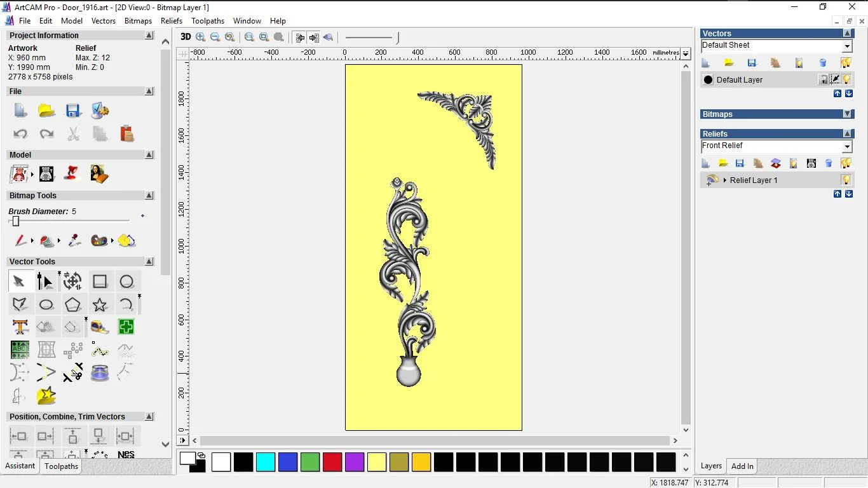The height and width of the screenshot is (488, 868).
Task: Select the Create Rectangle vector tool
Action: [x=100, y=281]
